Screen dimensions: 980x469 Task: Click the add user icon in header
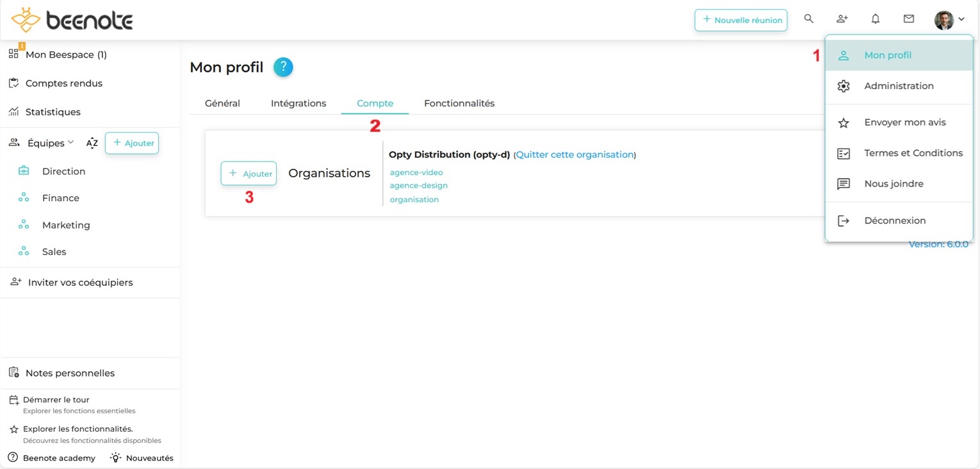[842, 19]
